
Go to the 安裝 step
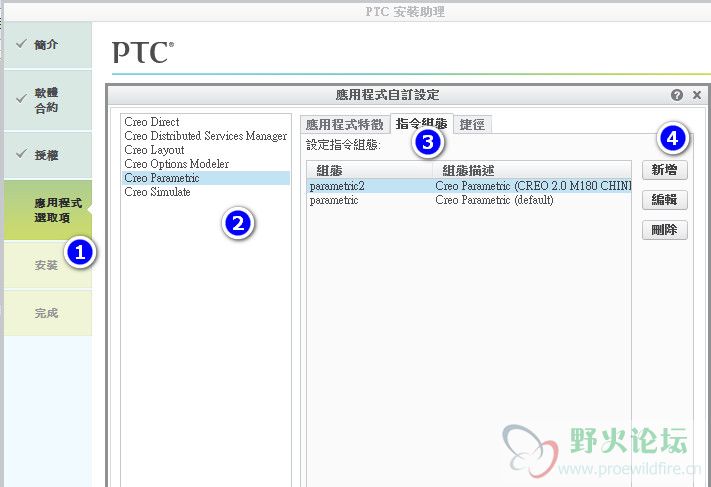pyautogui.click(x=48, y=265)
